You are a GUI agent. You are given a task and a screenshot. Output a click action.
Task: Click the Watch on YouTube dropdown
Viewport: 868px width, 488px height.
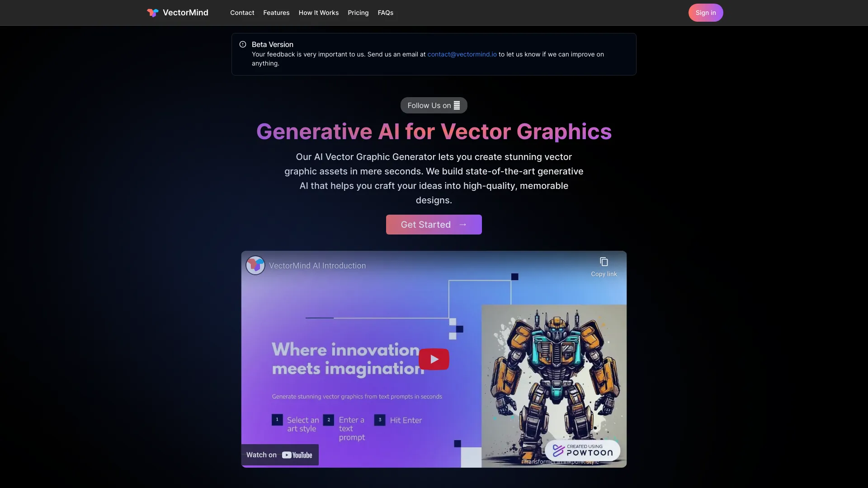coord(279,454)
